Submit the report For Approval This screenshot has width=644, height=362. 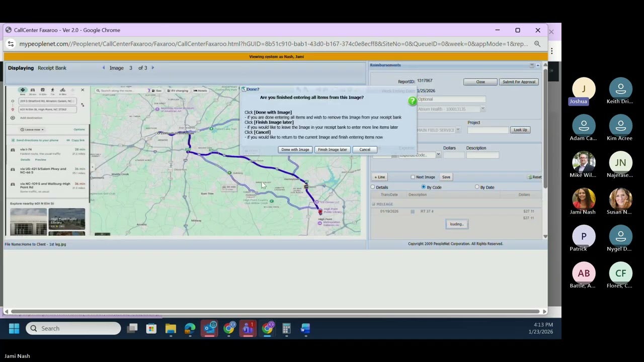(x=519, y=82)
